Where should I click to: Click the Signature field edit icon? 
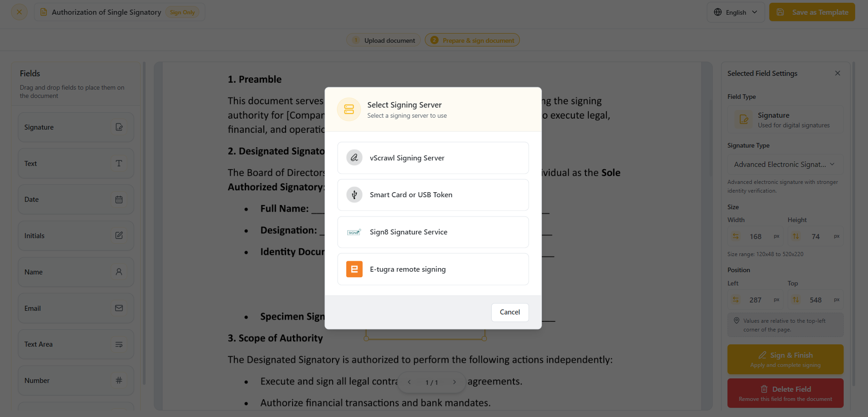coord(119,127)
